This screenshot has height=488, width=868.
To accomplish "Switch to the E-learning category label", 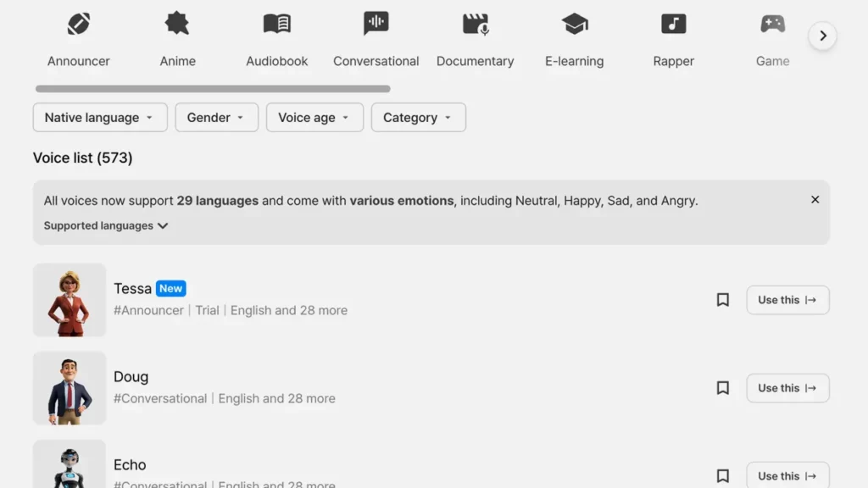I will [574, 61].
